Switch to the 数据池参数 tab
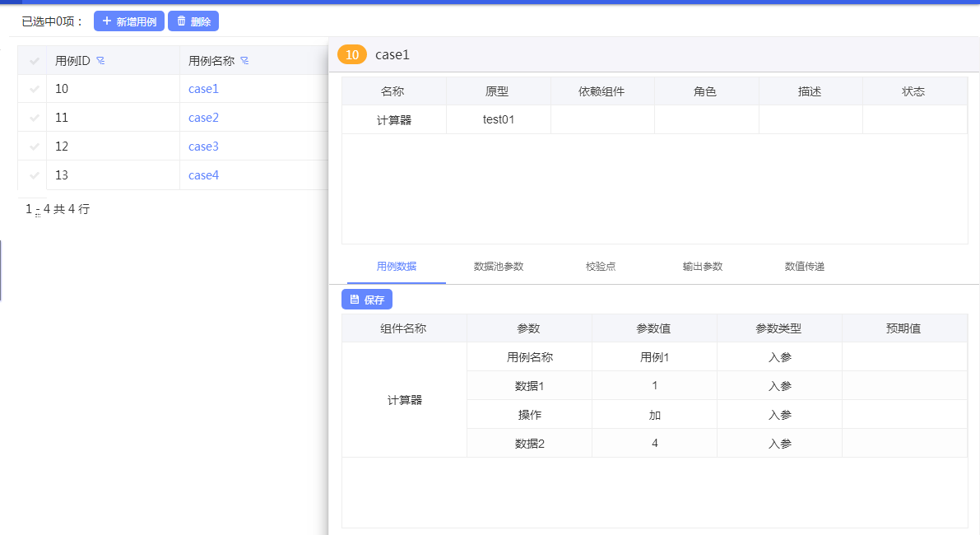This screenshot has width=980, height=535. pos(499,267)
